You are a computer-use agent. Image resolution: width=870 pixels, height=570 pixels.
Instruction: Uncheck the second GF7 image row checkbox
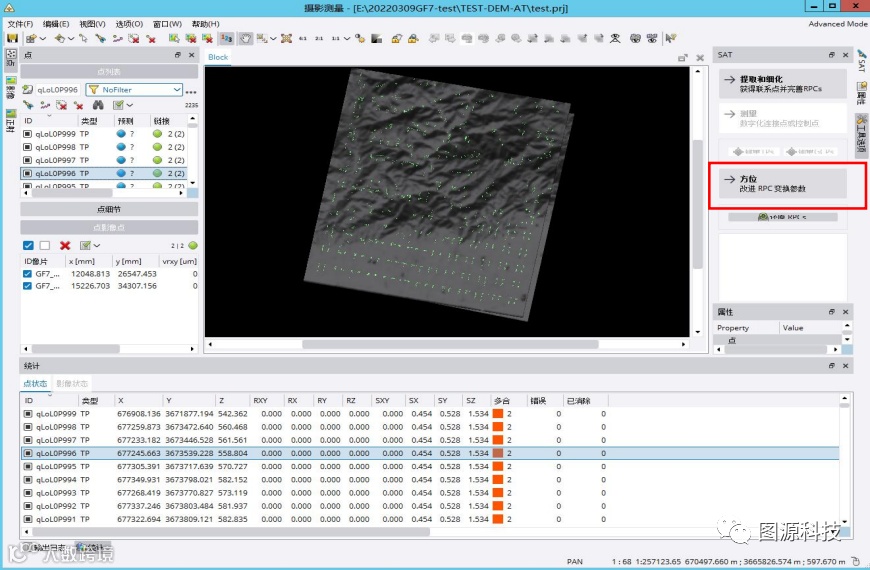(28, 286)
